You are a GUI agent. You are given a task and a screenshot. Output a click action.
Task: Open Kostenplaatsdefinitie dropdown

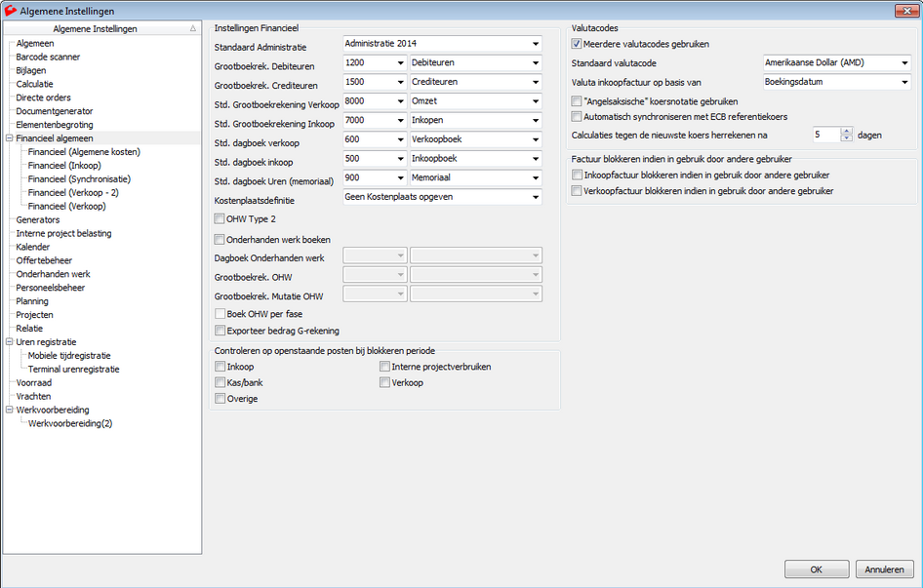pos(536,197)
